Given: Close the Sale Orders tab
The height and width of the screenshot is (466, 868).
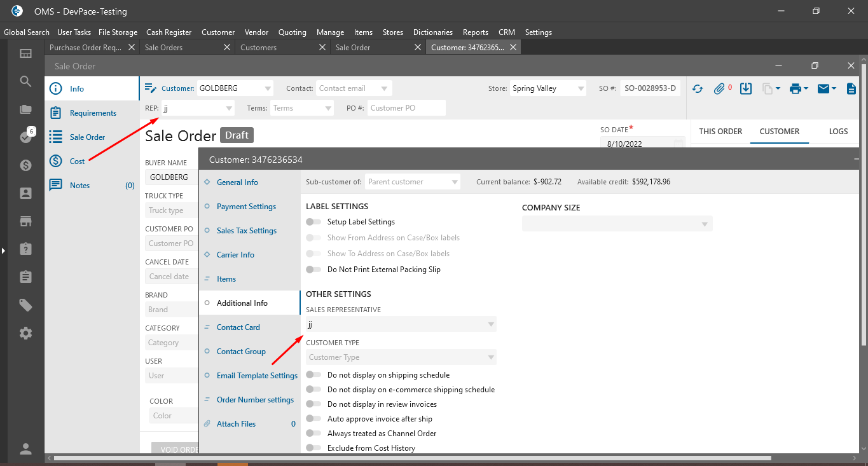Looking at the screenshot, I should [x=227, y=47].
